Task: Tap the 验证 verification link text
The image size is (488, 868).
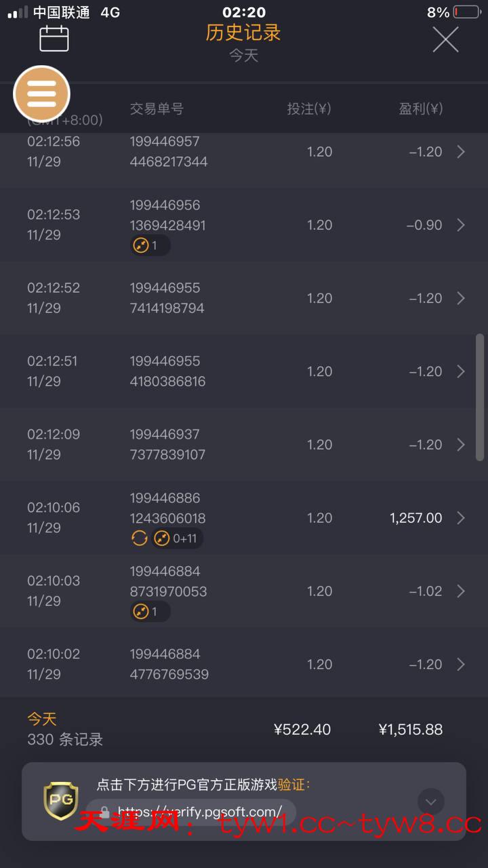Action: pyautogui.click(x=293, y=785)
